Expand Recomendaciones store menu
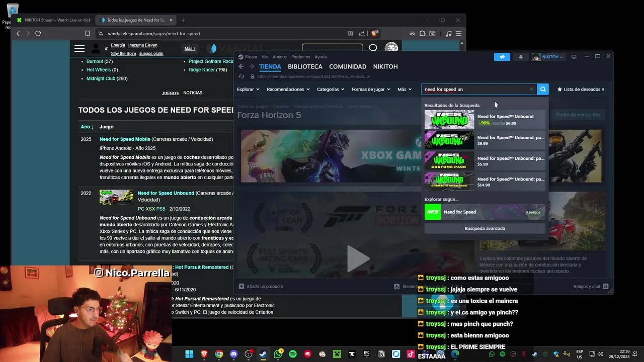 288,89
